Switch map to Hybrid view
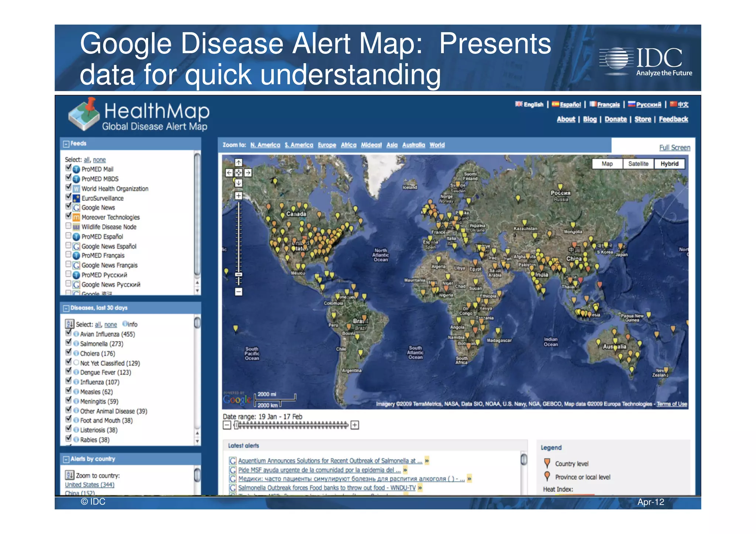 [x=669, y=164]
